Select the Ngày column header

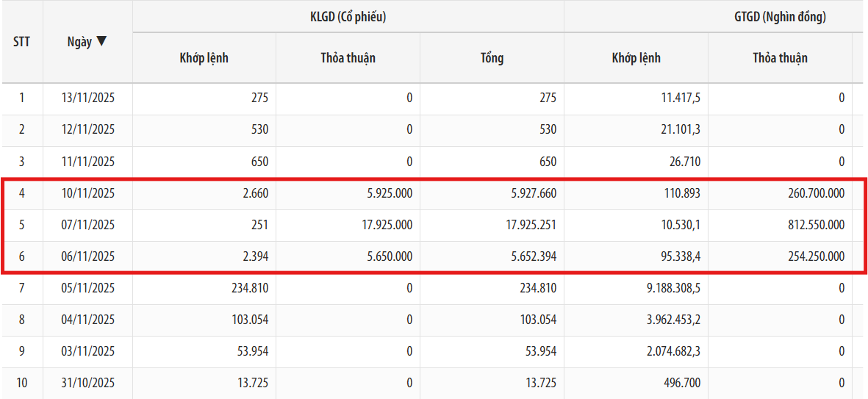pyautogui.click(x=80, y=42)
